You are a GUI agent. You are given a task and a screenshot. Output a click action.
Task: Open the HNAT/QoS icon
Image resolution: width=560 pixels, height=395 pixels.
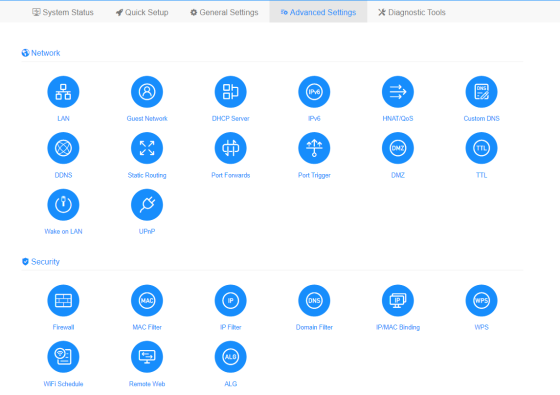tap(398, 92)
